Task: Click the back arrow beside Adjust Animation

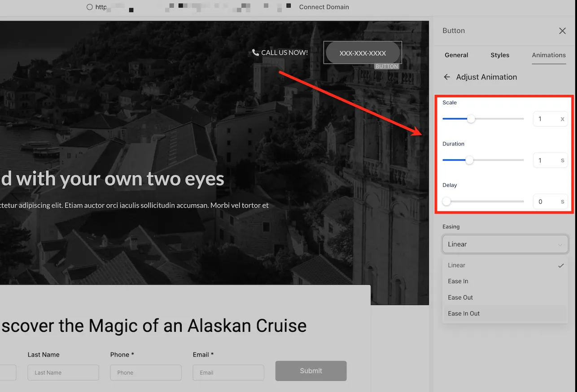Action: [447, 77]
